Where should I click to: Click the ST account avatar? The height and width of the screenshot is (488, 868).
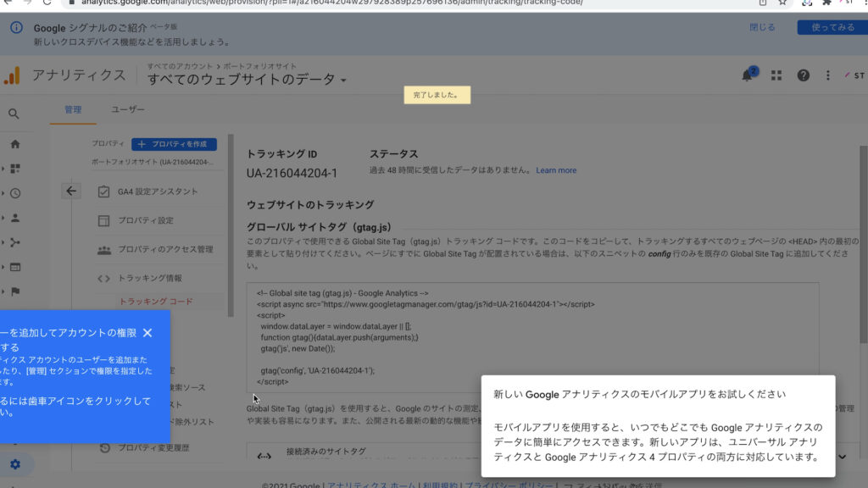(x=855, y=75)
